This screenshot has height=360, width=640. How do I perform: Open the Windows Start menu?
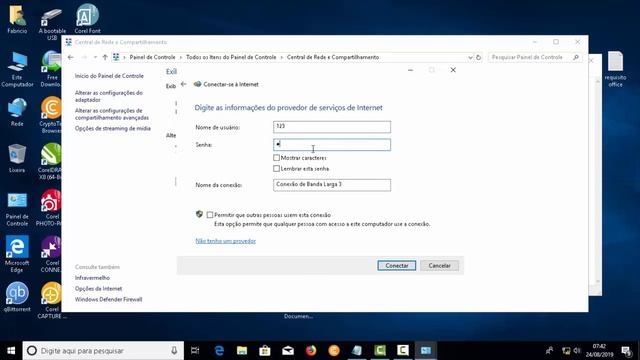(x=11, y=350)
